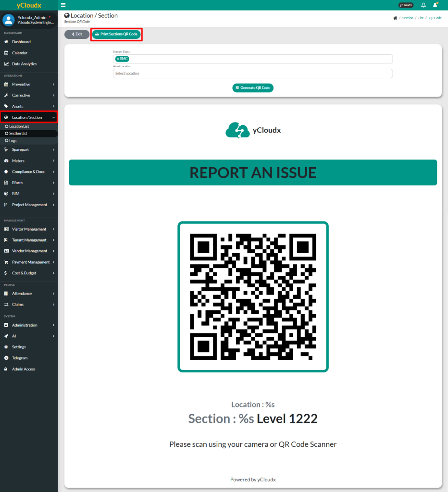Expand the Preventive menu chevron
Screen dimensions: 448x492
coord(54,85)
